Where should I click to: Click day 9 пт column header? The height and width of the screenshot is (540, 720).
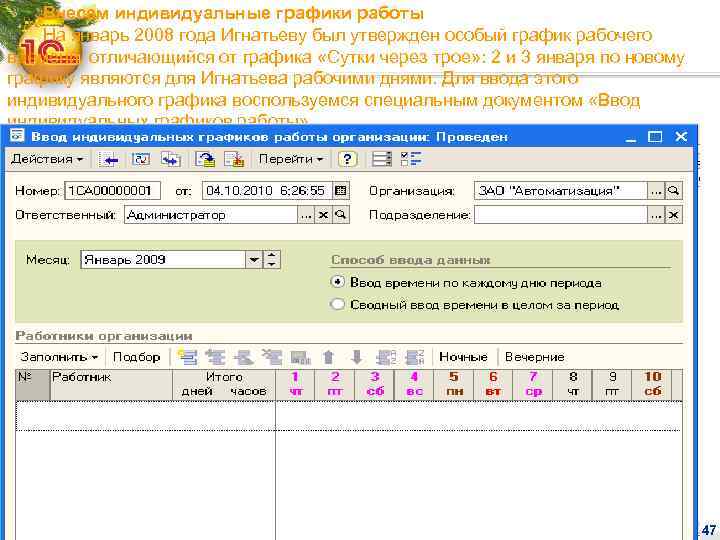pos(613,385)
